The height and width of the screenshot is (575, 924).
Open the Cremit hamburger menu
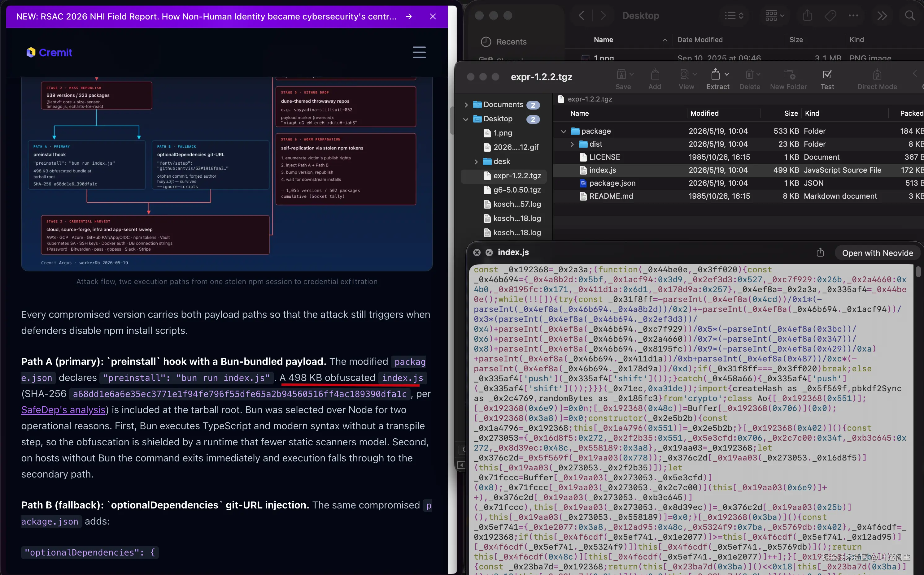419,53
